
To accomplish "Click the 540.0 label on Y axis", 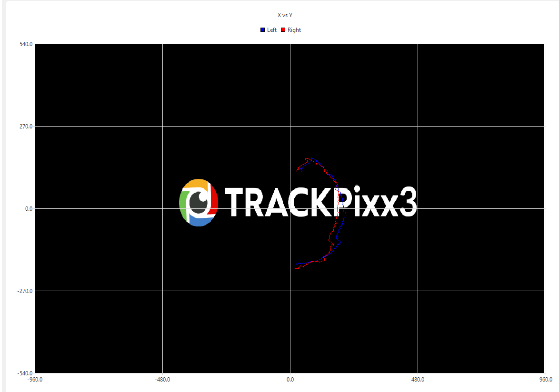I will pos(26,44).
